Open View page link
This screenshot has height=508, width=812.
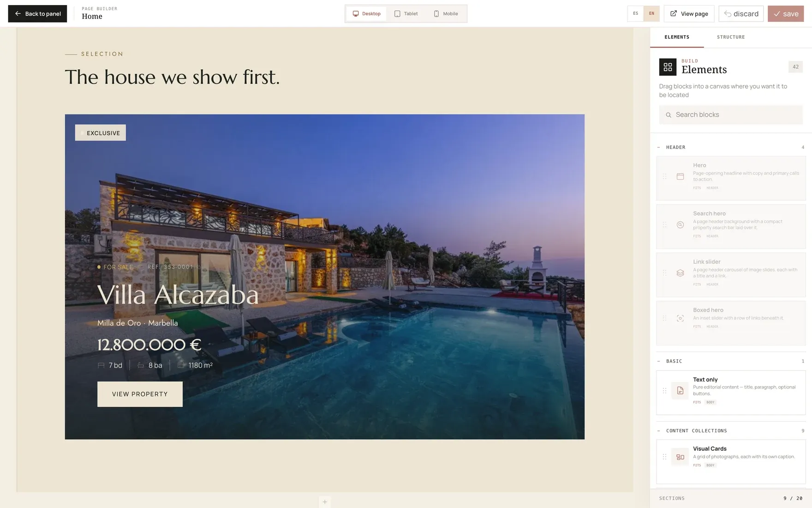(689, 14)
